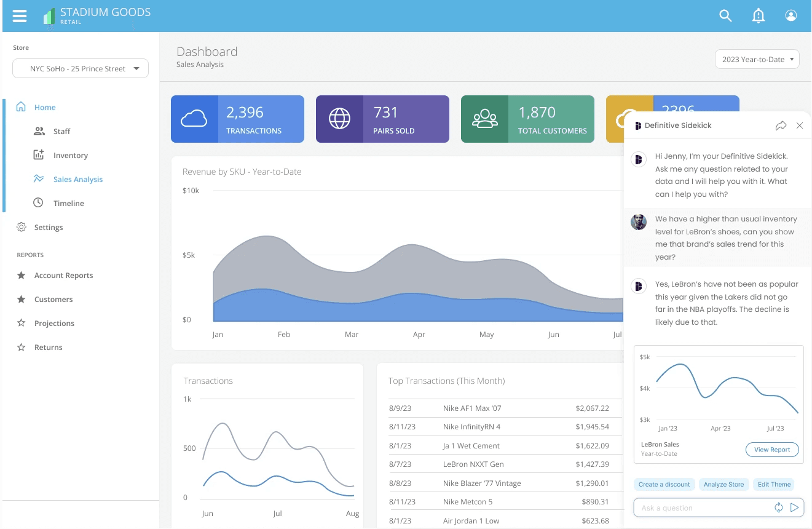
Task: Click the people icon on Total Customers card
Action: point(484,119)
